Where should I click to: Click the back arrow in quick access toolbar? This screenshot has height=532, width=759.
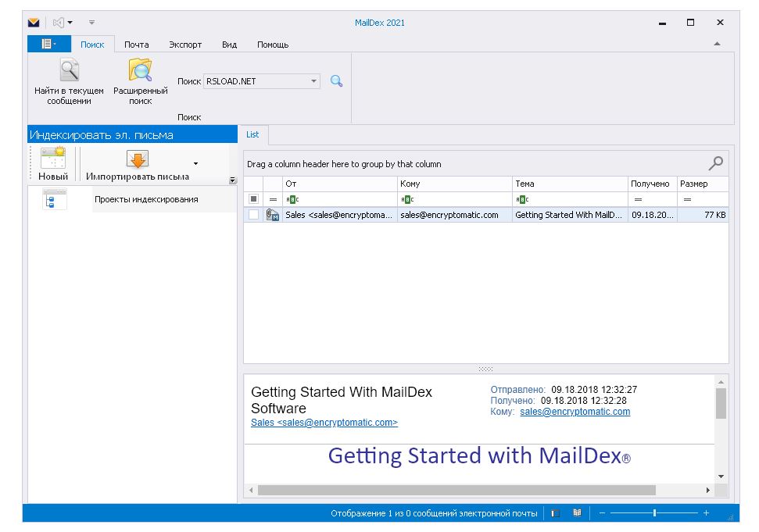58,22
